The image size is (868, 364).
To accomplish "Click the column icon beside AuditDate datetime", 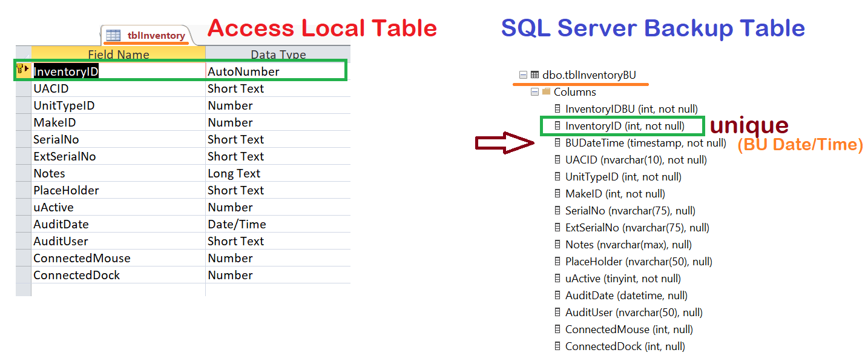I will (x=557, y=296).
